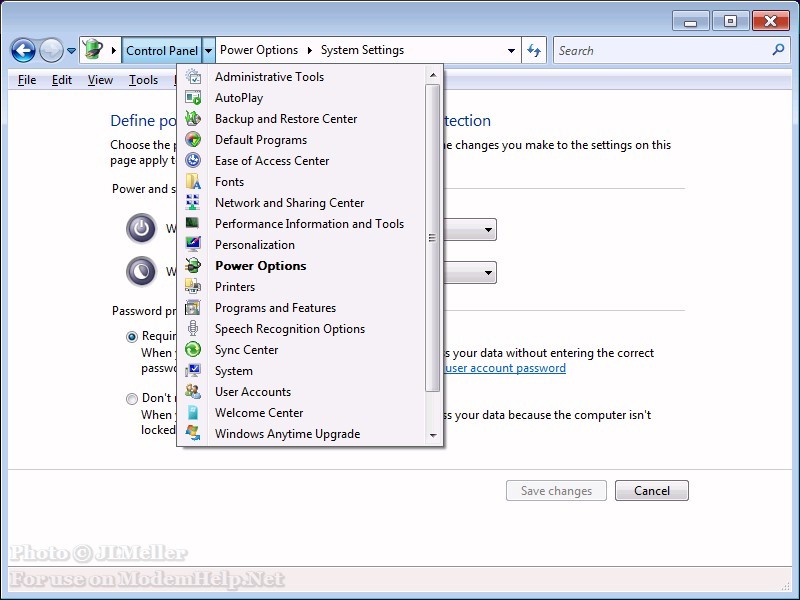Open the user account password link
The height and width of the screenshot is (600, 800).
coord(505,368)
